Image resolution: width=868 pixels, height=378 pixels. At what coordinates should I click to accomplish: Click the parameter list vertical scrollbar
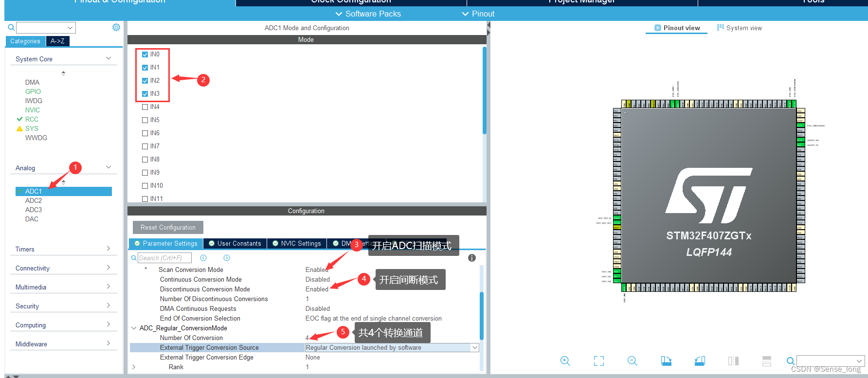pos(482,316)
